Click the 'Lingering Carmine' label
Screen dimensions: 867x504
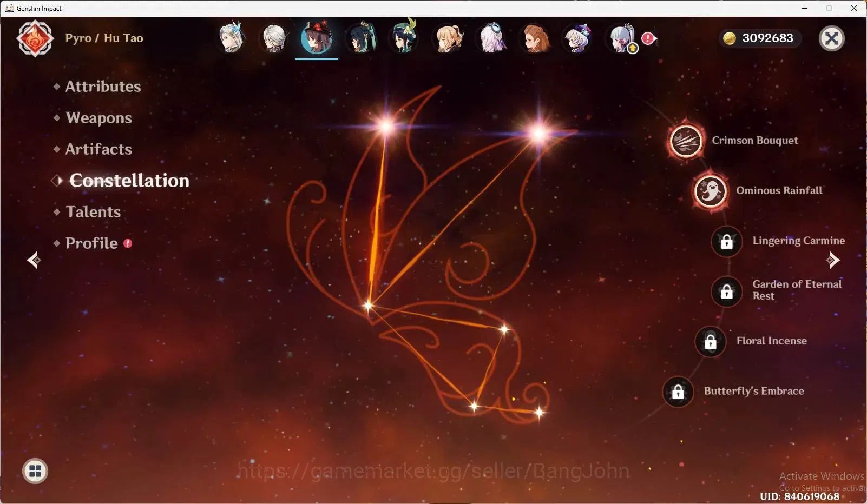click(x=799, y=241)
